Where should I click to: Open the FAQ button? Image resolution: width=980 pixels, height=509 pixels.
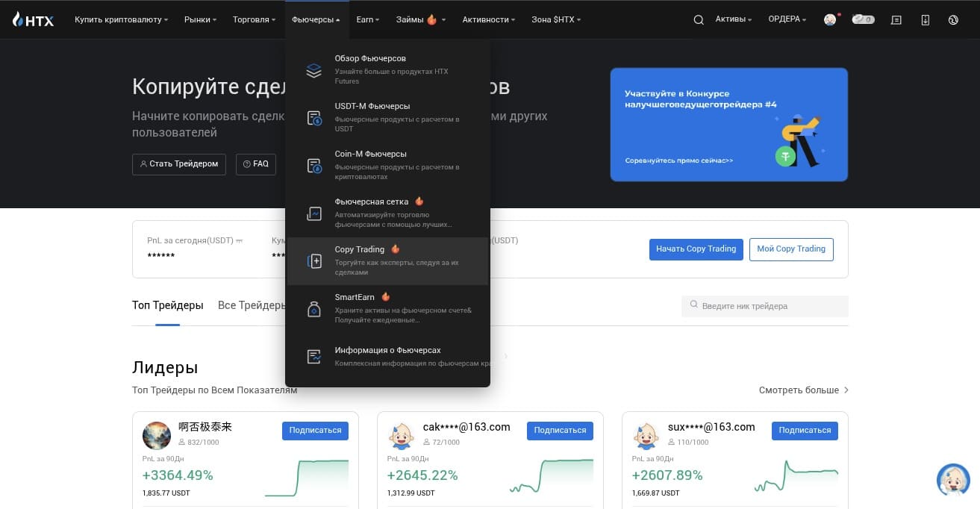pos(255,164)
